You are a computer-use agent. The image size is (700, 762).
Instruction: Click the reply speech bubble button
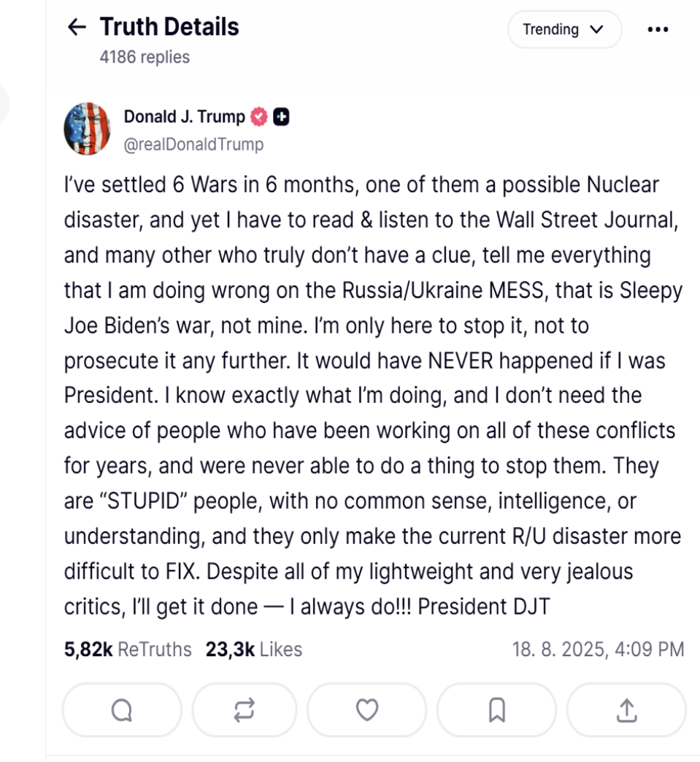[x=122, y=709]
